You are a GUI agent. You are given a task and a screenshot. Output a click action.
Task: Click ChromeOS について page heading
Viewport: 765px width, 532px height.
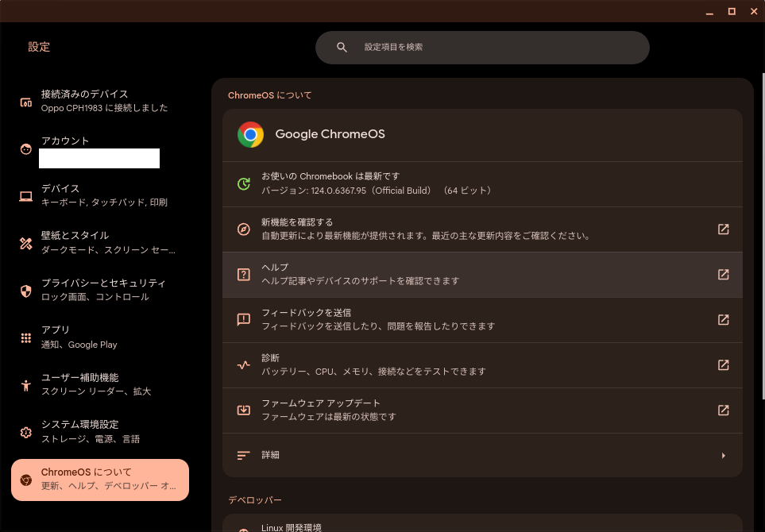[x=270, y=95]
